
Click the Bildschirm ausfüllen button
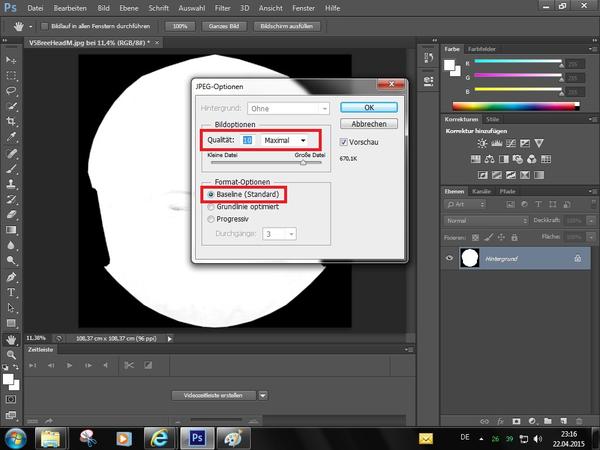(x=287, y=26)
